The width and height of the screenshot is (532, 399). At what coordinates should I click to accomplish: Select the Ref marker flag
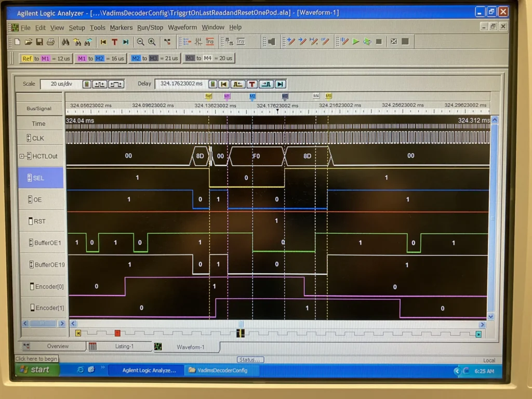[x=209, y=96]
